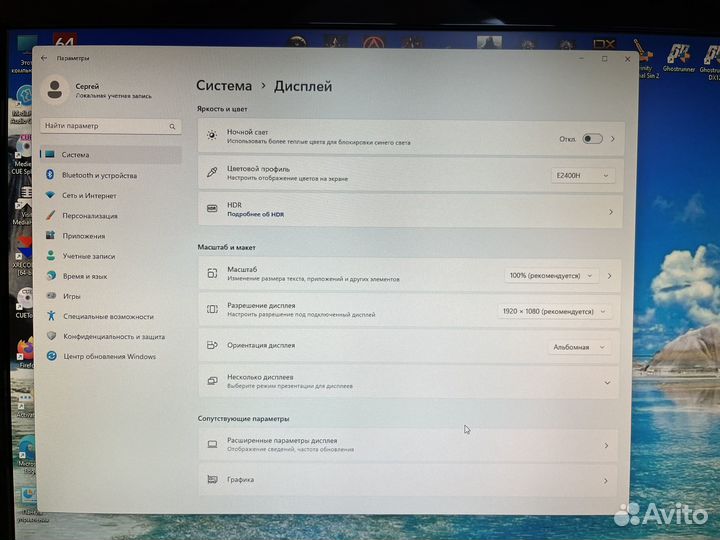Click the accessibility figure icon

(x=51, y=316)
